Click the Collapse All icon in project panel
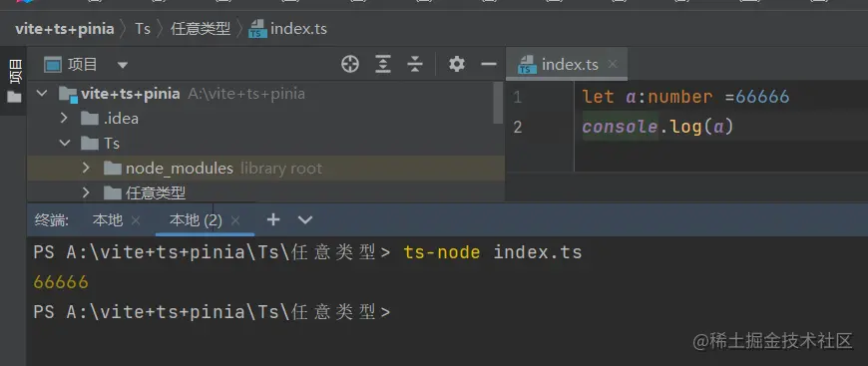This screenshot has width=868, height=366. (415, 65)
